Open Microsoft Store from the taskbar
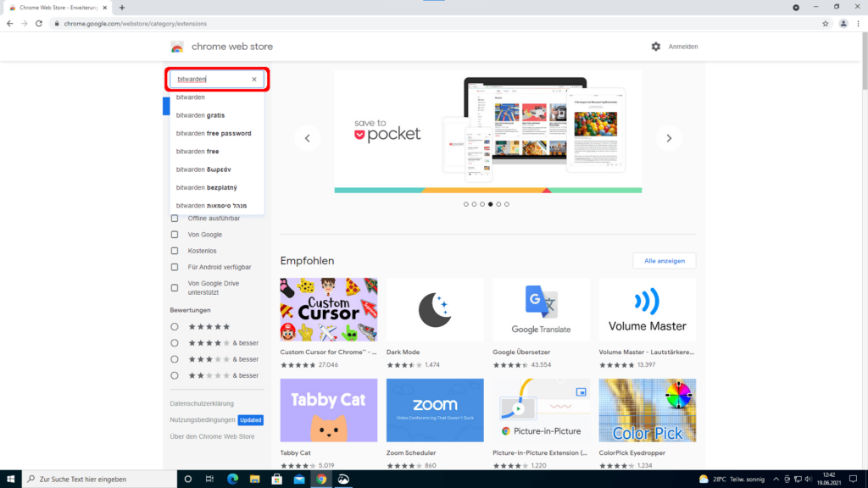Image resolution: width=868 pixels, height=488 pixels. click(277, 480)
